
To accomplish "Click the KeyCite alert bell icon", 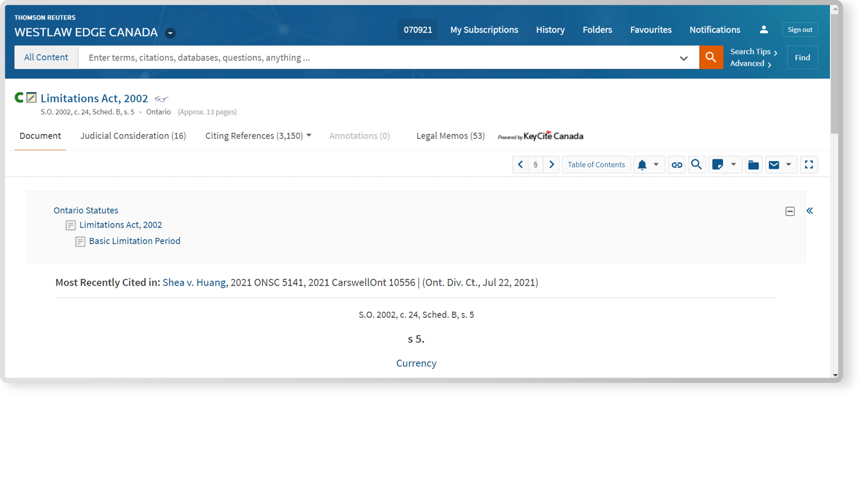I will tap(642, 165).
